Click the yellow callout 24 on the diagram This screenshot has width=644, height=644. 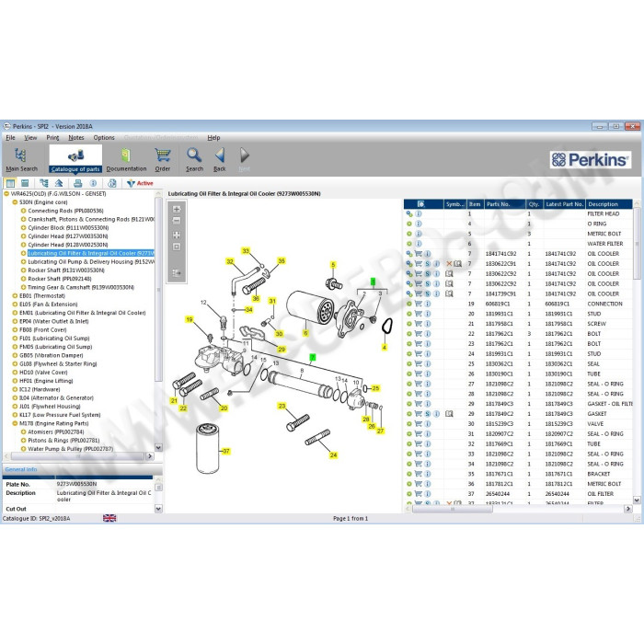tap(333, 455)
